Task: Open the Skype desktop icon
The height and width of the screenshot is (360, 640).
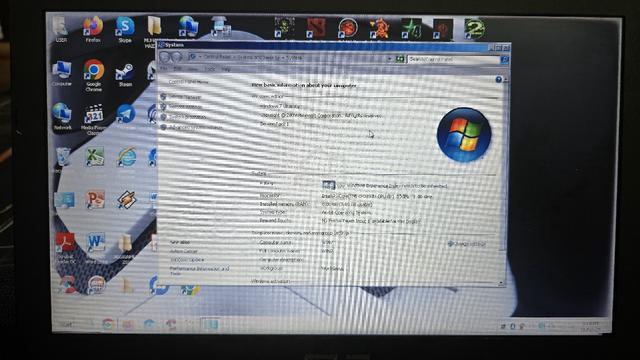Action: (x=125, y=29)
